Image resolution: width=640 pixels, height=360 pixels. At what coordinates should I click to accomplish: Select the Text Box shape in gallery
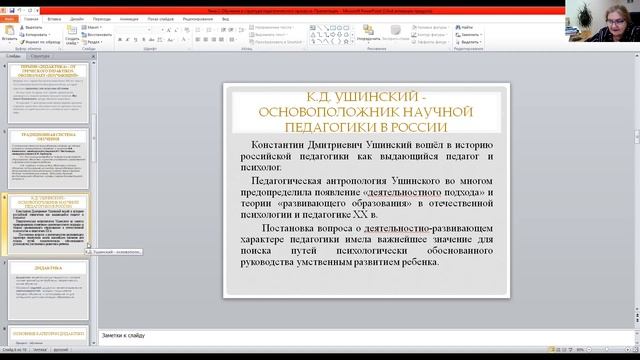point(312,27)
